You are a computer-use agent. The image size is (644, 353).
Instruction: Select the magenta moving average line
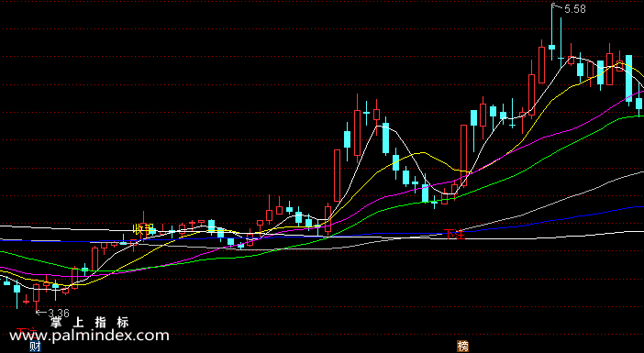point(575,128)
